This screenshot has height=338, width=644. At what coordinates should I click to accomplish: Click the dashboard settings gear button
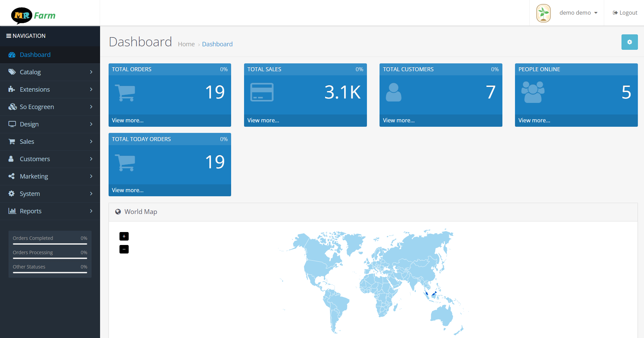pyautogui.click(x=629, y=42)
